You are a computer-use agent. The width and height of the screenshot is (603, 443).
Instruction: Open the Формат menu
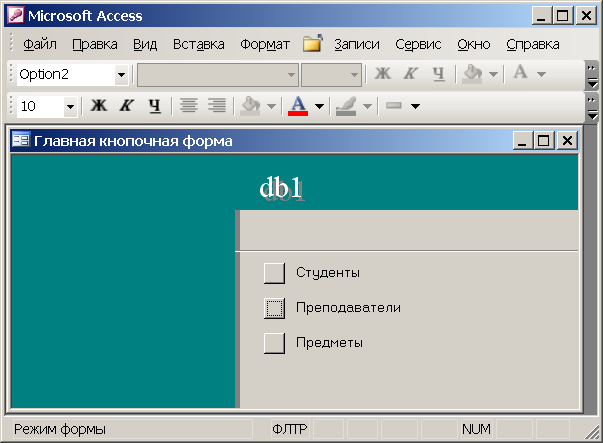265,44
